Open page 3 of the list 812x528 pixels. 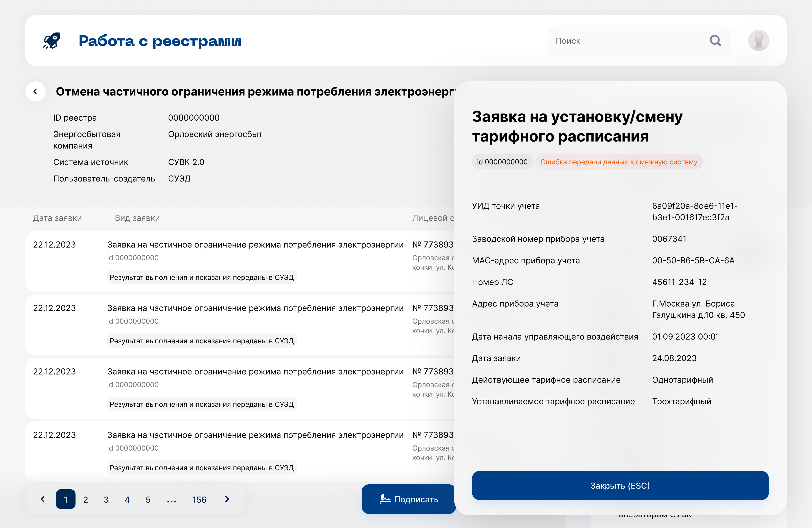106,500
